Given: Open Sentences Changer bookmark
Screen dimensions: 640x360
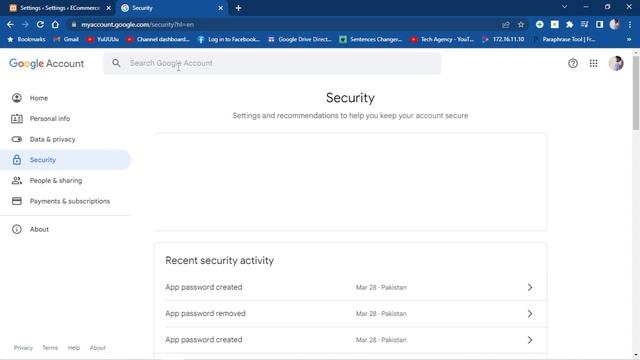Looking at the screenshot, I should (371, 39).
